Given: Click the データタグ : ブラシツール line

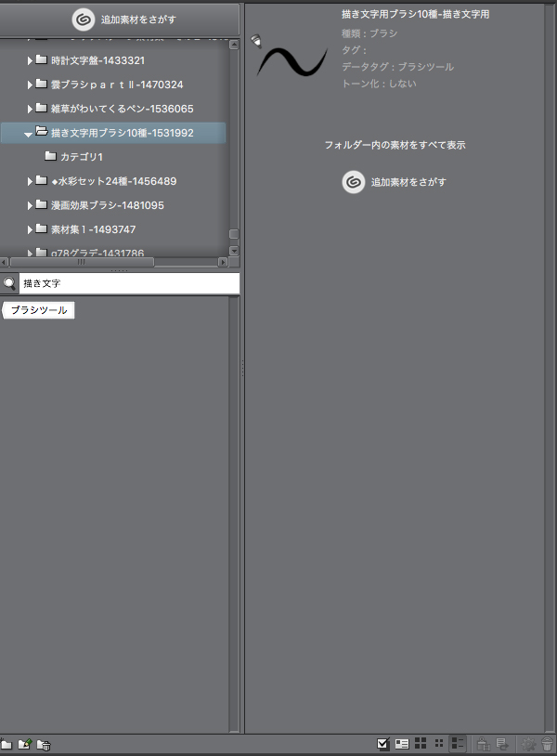Looking at the screenshot, I should pyautogui.click(x=397, y=67).
